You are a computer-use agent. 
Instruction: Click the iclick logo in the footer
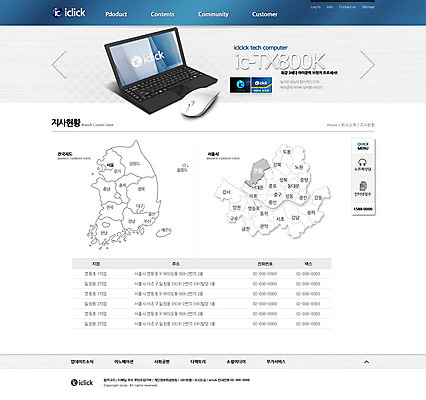coord(82,382)
